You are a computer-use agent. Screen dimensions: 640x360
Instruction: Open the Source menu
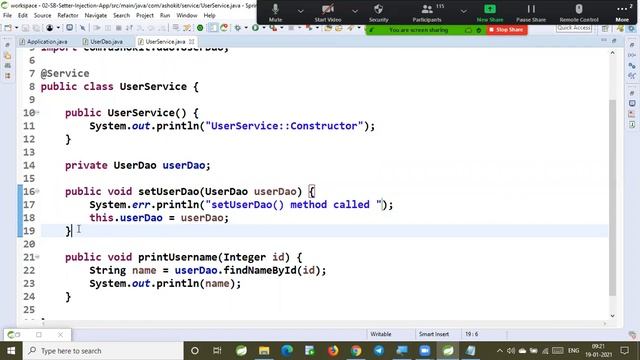(42, 16)
